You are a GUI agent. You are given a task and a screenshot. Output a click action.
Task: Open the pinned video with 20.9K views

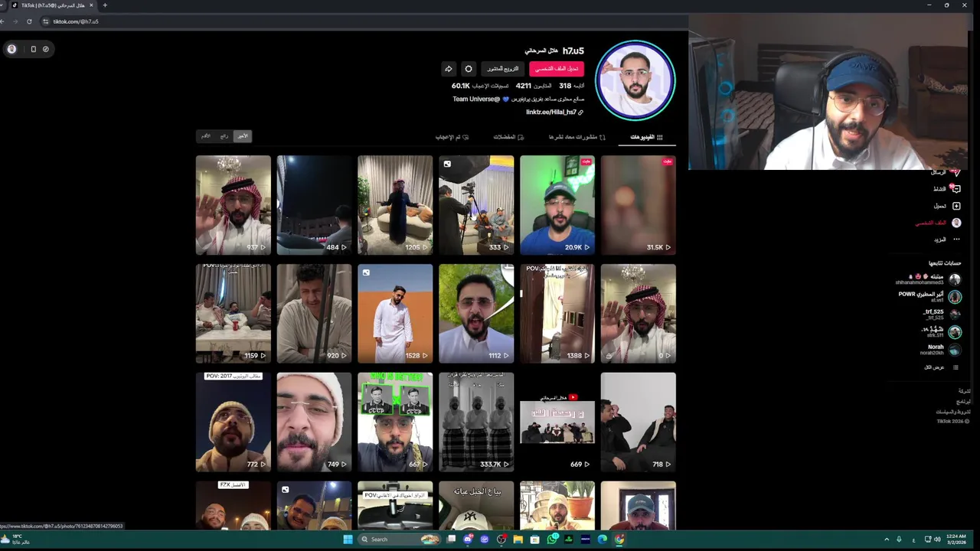557,205
